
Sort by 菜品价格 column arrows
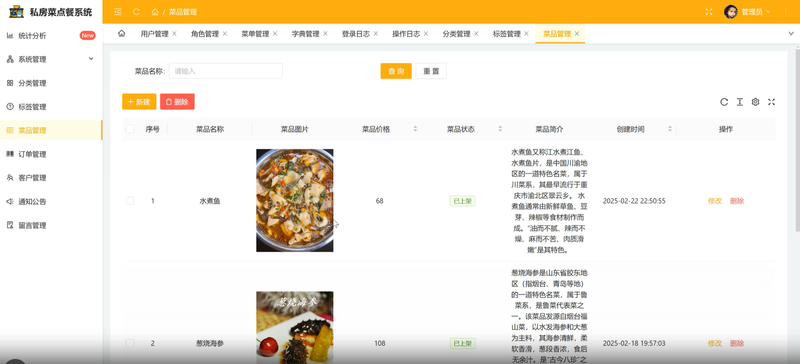pyautogui.click(x=415, y=129)
